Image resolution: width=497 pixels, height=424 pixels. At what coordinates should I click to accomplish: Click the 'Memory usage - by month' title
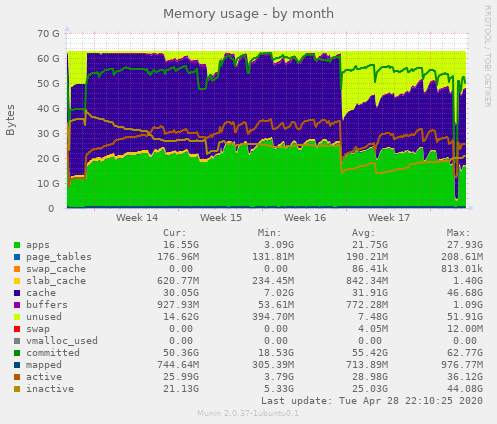click(x=248, y=14)
